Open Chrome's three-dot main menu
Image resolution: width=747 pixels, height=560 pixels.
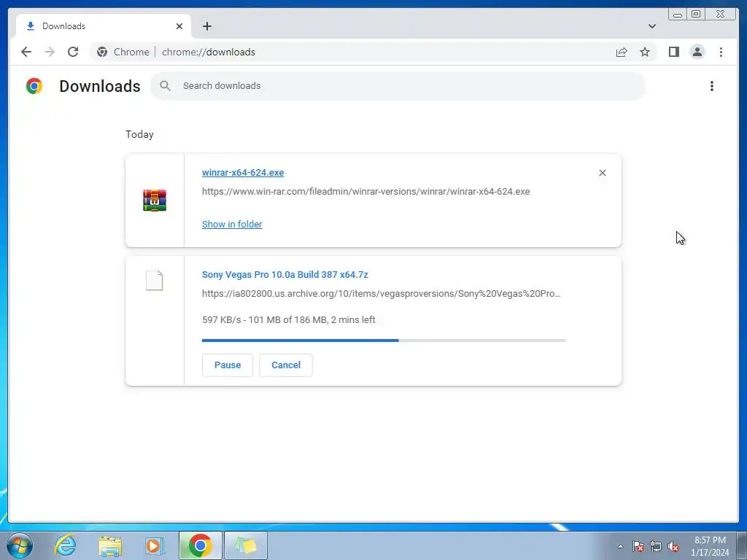tap(721, 52)
